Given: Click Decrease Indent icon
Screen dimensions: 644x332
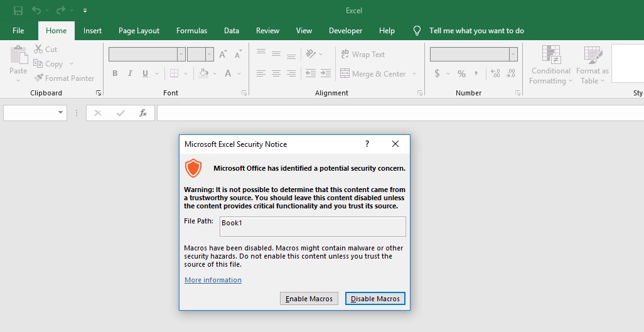Looking at the screenshot, I should click(x=311, y=73).
